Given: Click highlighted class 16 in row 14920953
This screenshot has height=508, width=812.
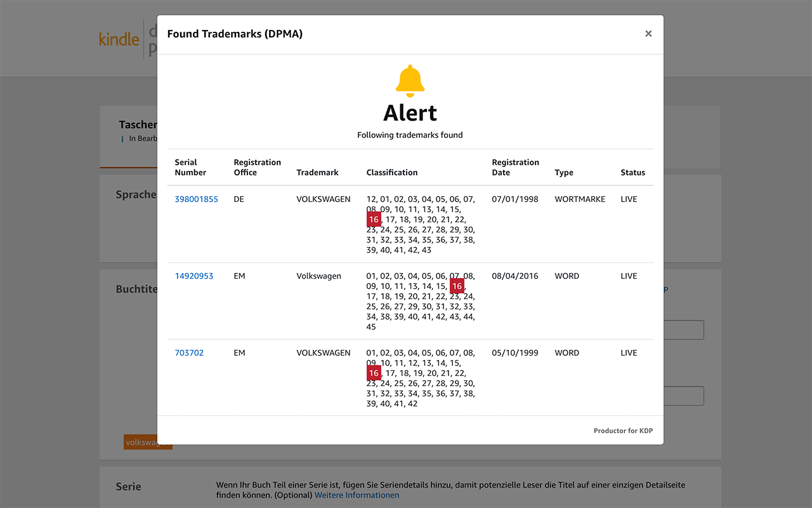Looking at the screenshot, I should [x=457, y=286].
